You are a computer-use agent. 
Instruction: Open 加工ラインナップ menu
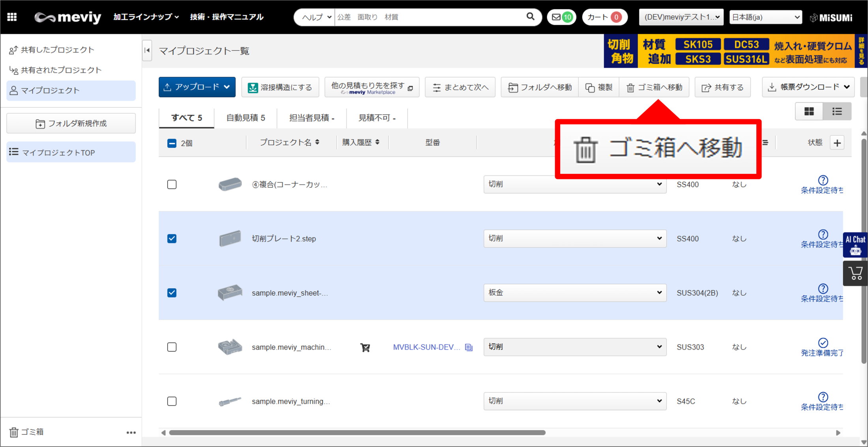(146, 17)
